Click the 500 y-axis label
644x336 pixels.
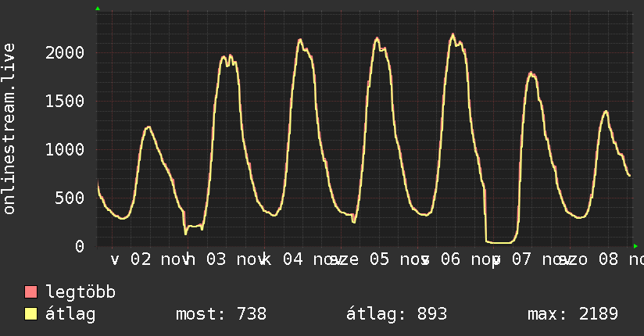72,198
